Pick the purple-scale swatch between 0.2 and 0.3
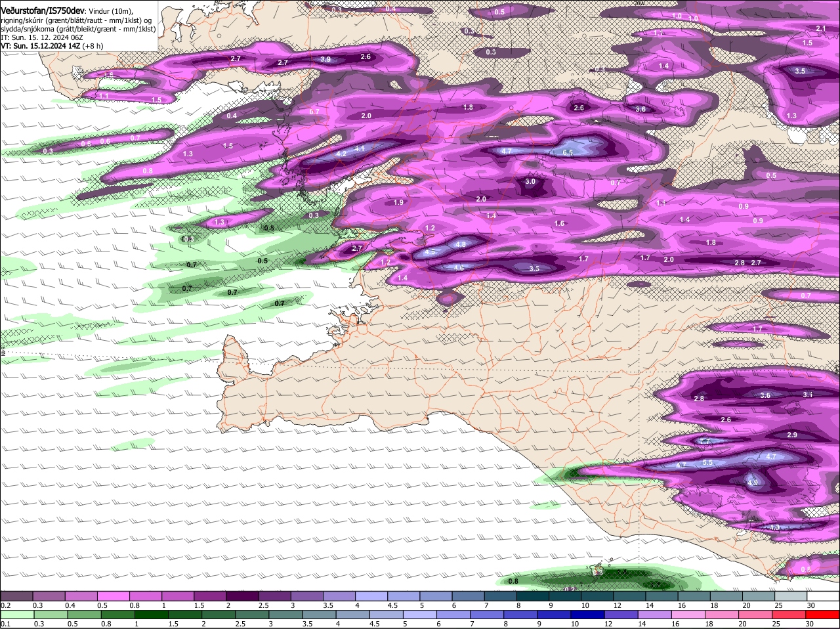840x629 pixels. pos(16,596)
